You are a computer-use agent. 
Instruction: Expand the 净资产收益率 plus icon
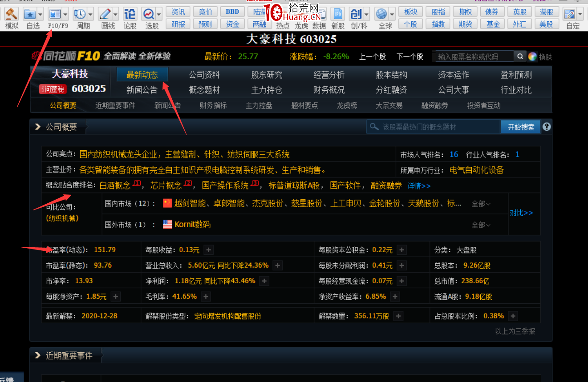[395, 297]
